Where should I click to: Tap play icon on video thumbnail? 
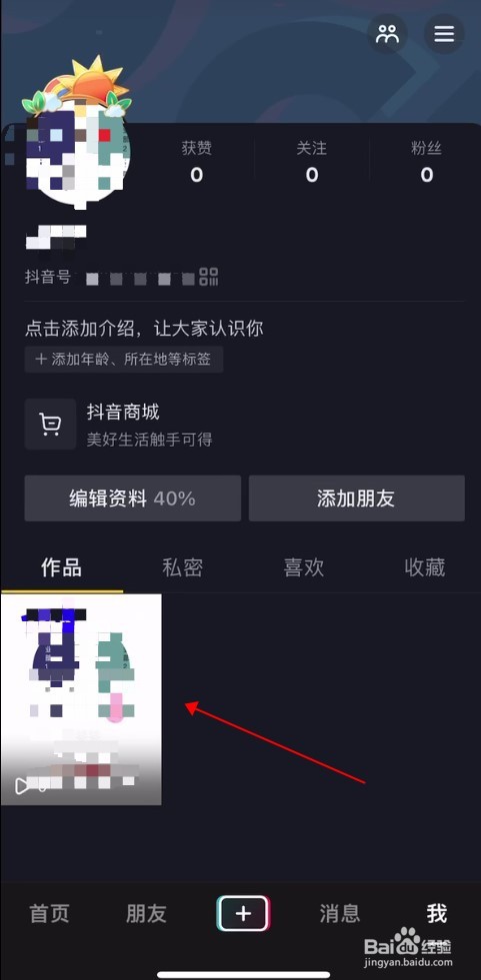pyautogui.click(x=22, y=785)
